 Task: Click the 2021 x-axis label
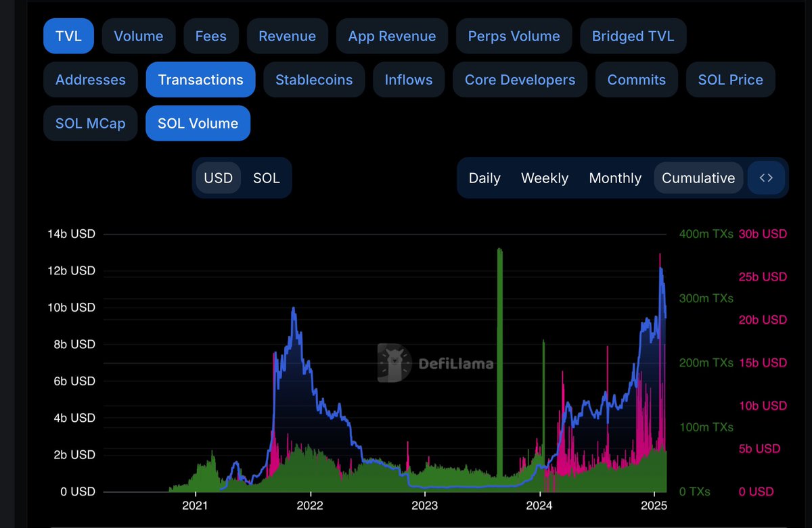[195, 505]
